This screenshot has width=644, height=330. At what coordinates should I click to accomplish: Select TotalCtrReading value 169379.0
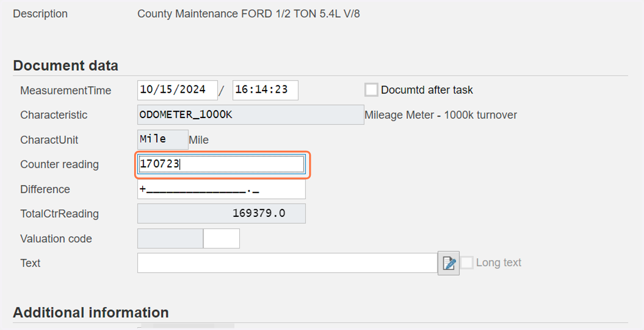[222, 214]
